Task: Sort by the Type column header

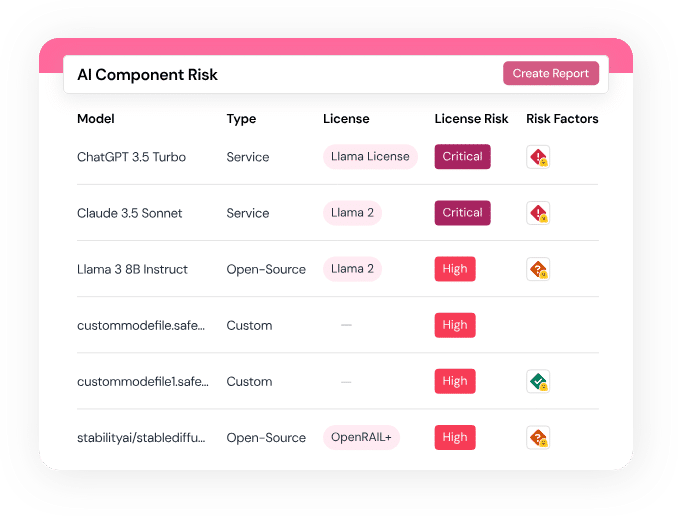Action: click(x=241, y=119)
